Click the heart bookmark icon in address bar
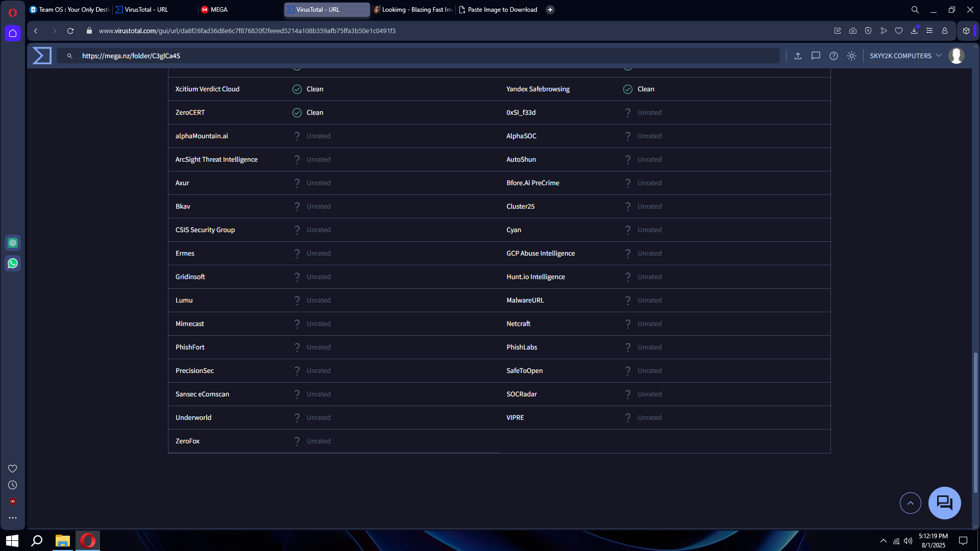980x551 pixels. tap(899, 31)
